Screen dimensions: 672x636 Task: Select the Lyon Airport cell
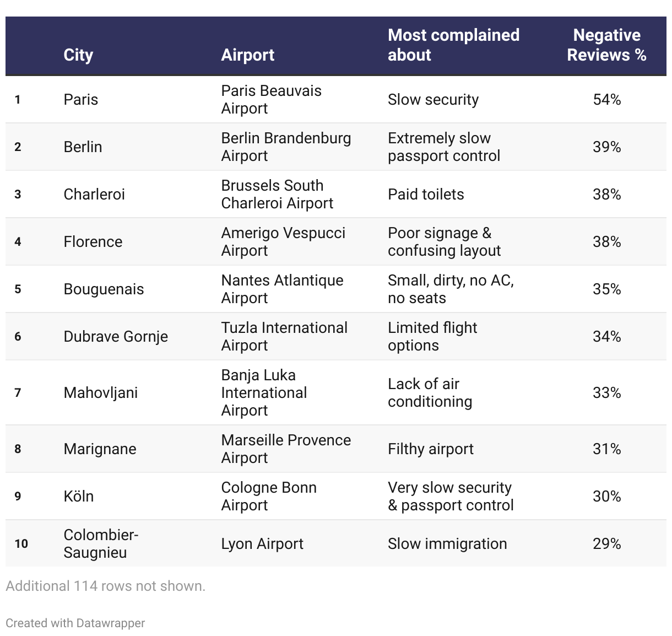(262, 543)
